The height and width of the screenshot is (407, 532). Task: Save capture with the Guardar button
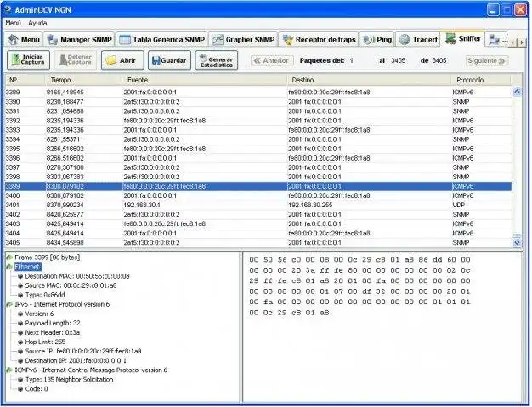click(x=169, y=60)
